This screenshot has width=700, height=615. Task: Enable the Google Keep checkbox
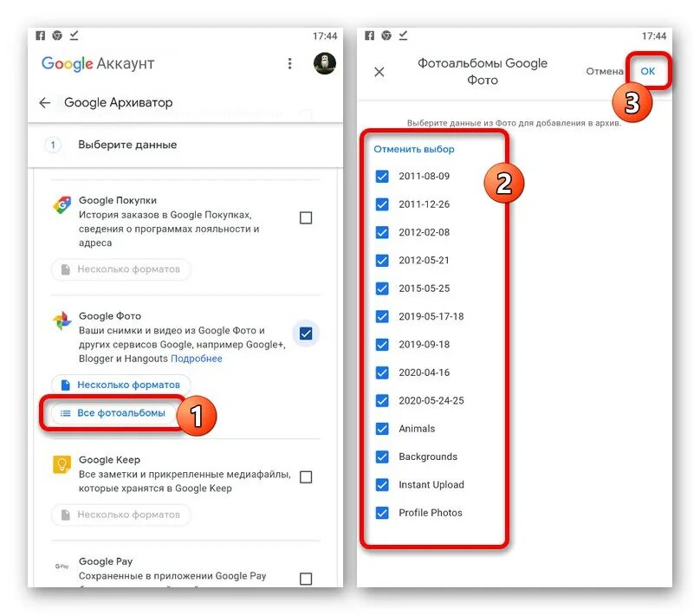(306, 477)
